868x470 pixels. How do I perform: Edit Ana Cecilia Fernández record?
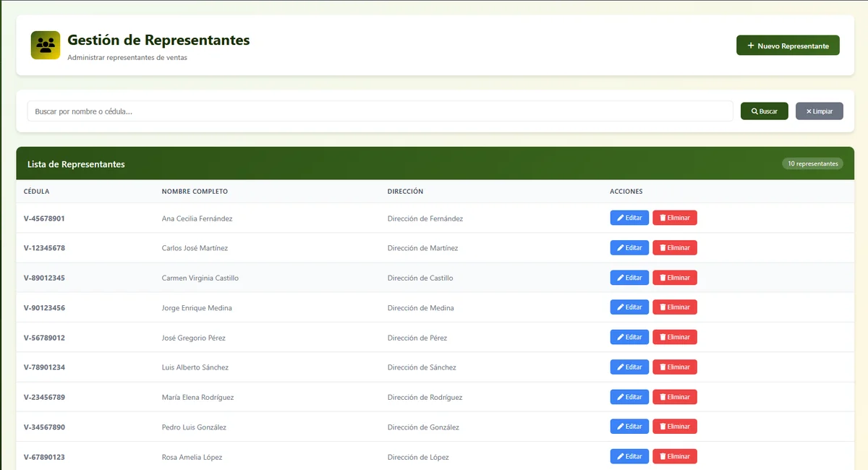coord(629,218)
